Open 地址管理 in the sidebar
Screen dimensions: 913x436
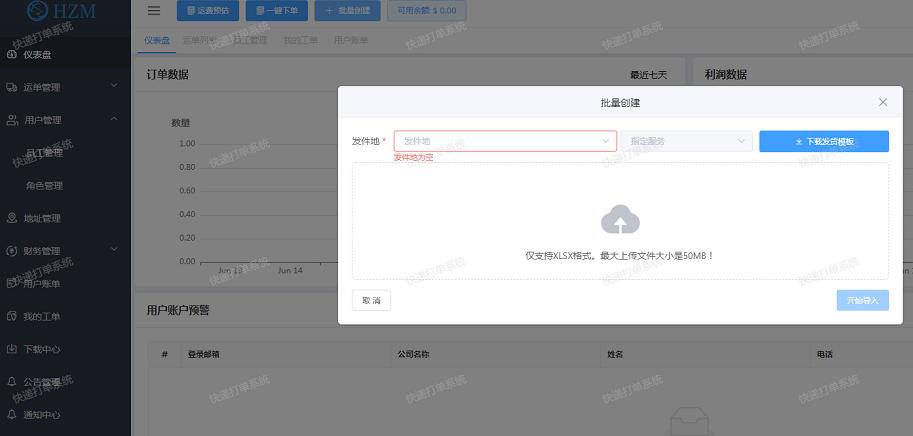42,218
